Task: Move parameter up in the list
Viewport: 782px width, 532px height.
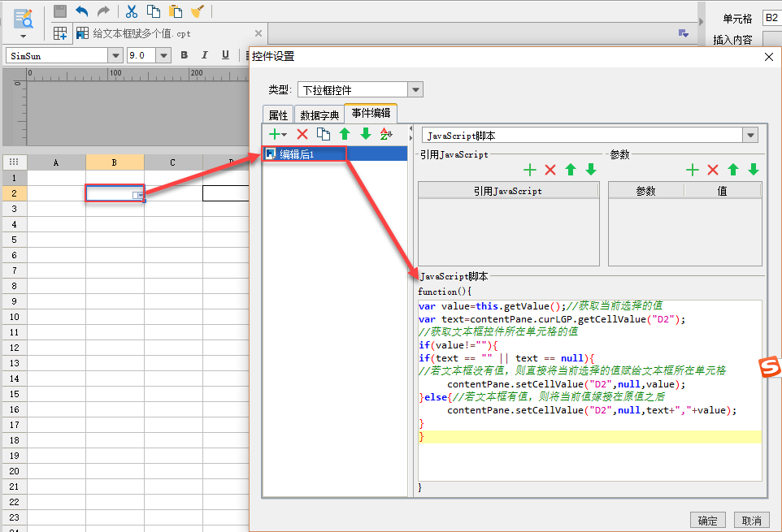Action: (733, 170)
